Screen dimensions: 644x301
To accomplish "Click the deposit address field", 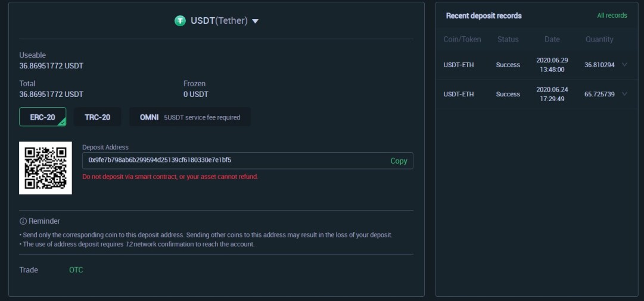I will pos(248,161).
